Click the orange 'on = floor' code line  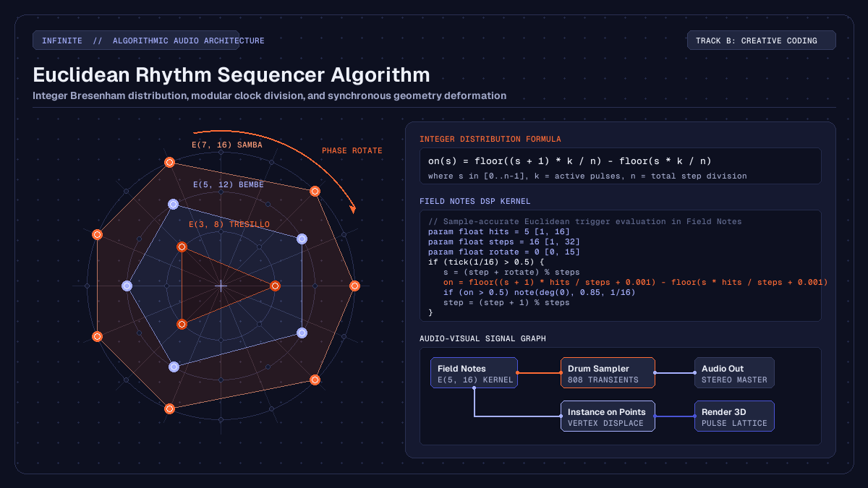click(x=636, y=282)
